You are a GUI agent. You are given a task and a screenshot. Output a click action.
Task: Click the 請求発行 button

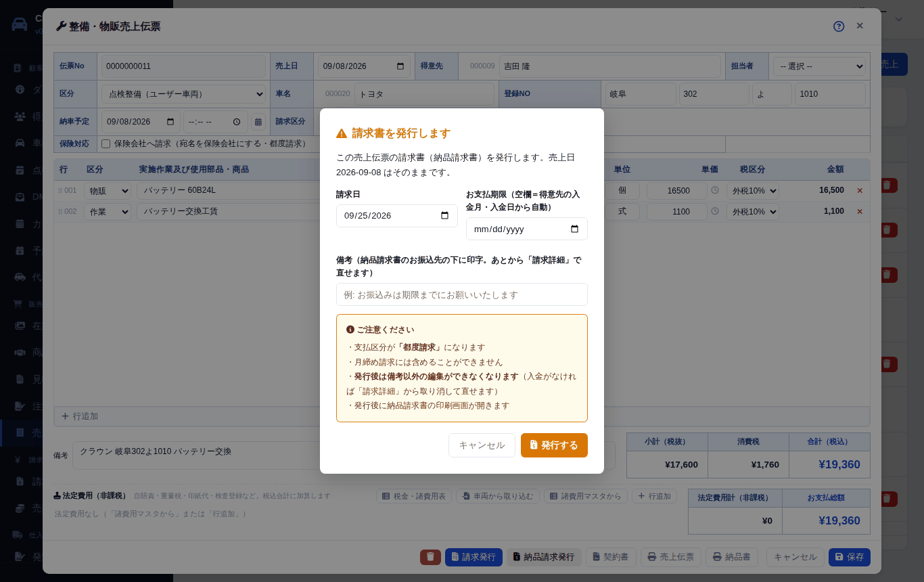pyautogui.click(x=473, y=557)
